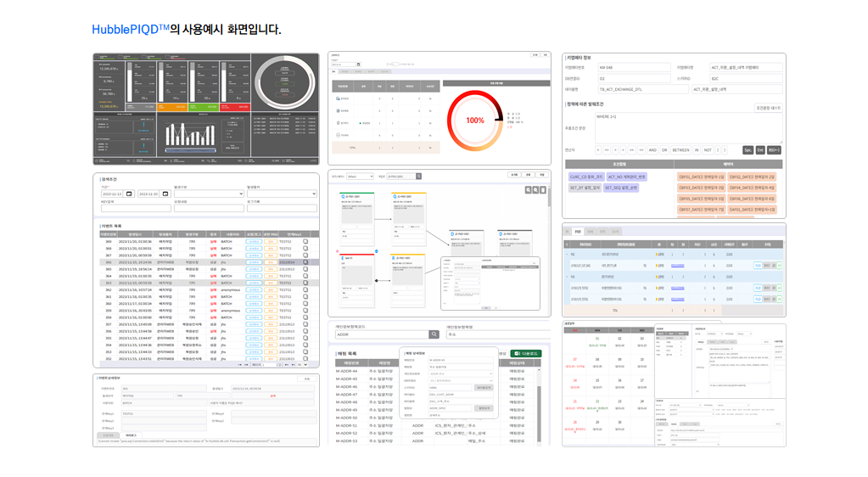
Task: Click Ent dark key button
Action: (x=760, y=150)
